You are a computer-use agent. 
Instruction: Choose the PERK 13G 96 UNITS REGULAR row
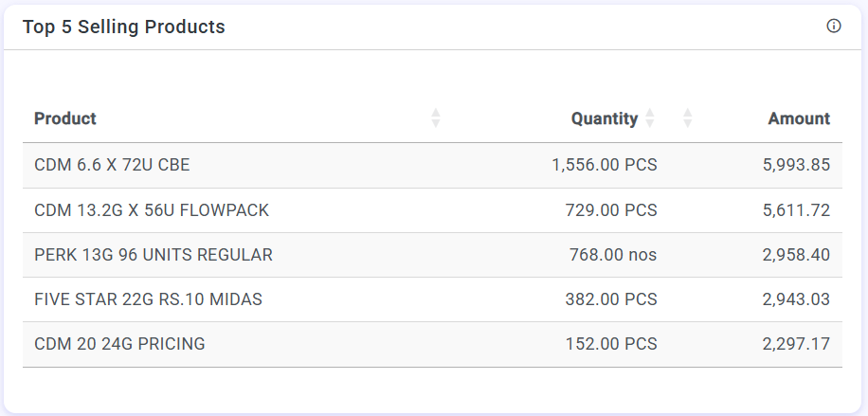tap(154, 255)
